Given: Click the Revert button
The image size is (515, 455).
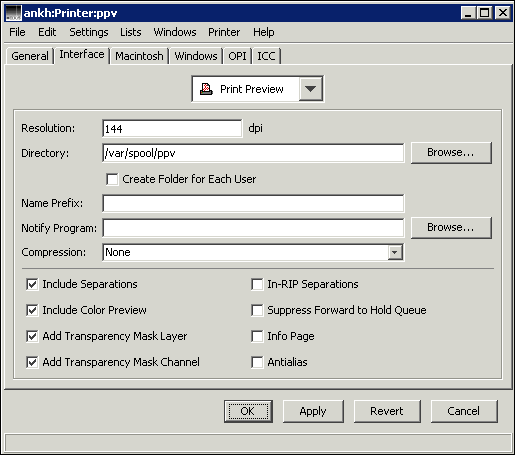Looking at the screenshot, I should click(387, 411).
